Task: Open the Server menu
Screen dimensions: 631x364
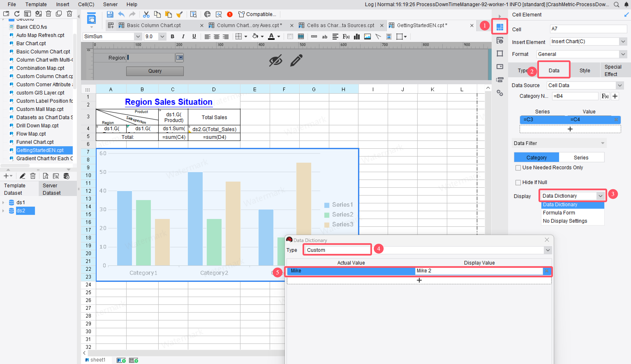Action: pyautogui.click(x=110, y=4)
